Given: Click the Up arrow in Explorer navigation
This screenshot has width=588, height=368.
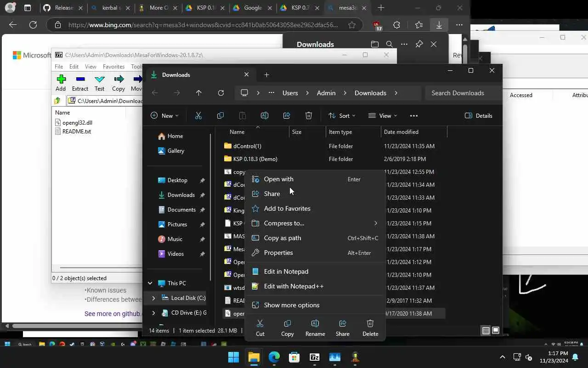Looking at the screenshot, I should pyautogui.click(x=198, y=93).
